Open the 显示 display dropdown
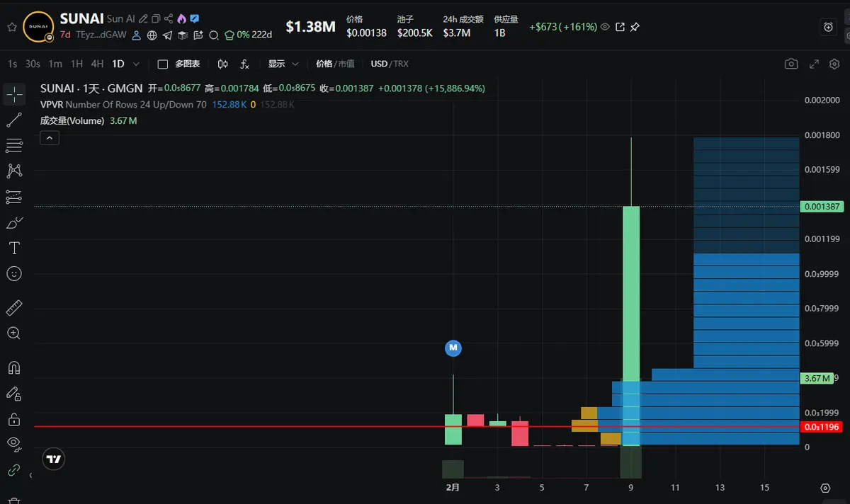This screenshot has width=850, height=504. [283, 64]
